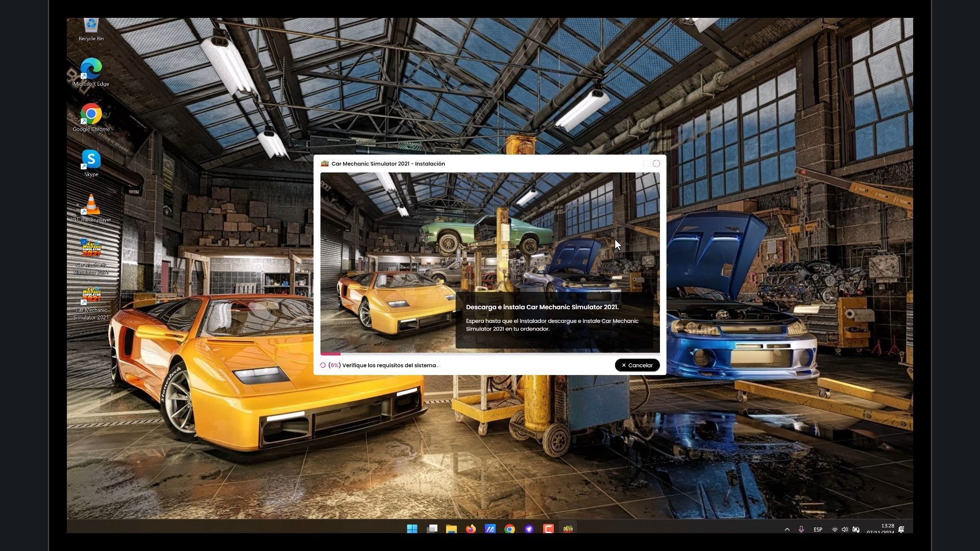Click the battery status icon in the tray
Viewport: 980px width, 551px height.
(856, 530)
